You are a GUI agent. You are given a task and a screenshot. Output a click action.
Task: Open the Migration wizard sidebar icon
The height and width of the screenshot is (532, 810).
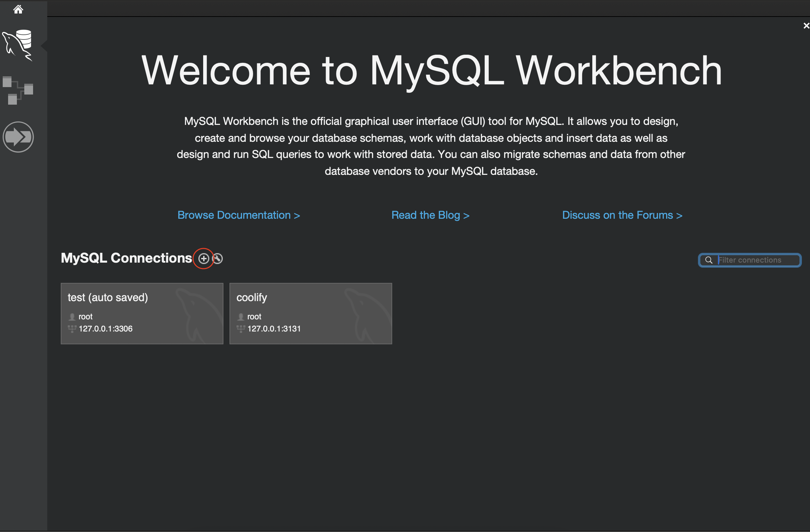pyautogui.click(x=18, y=137)
